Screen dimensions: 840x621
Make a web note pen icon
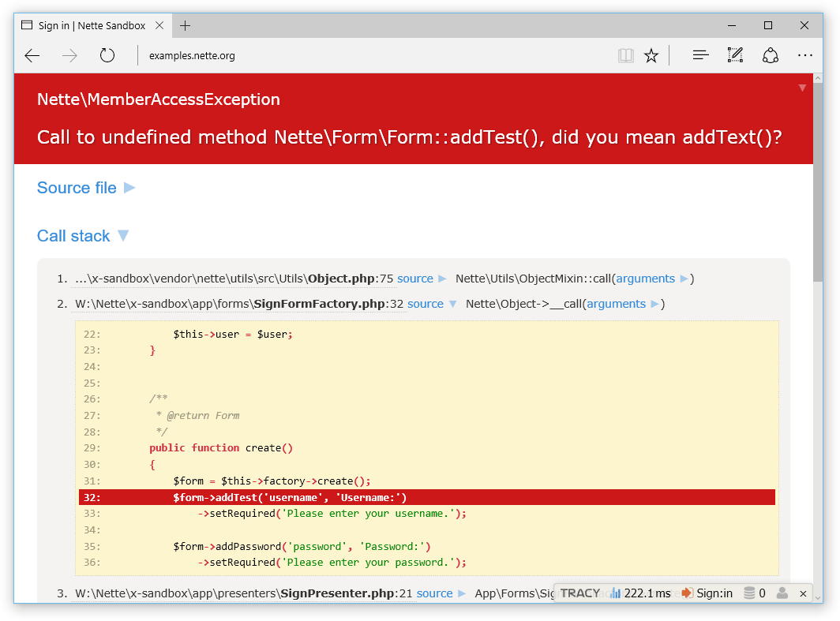click(735, 55)
